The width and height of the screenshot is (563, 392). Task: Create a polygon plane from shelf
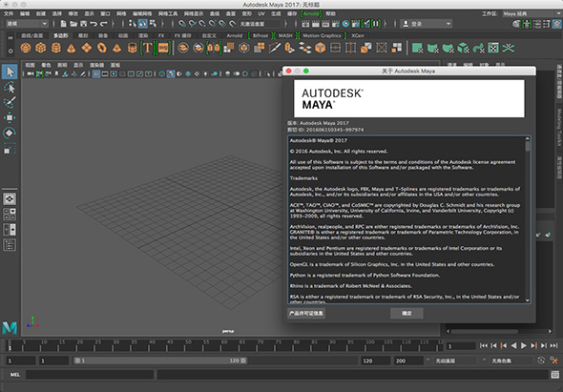pyautogui.click(x=87, y=48)
